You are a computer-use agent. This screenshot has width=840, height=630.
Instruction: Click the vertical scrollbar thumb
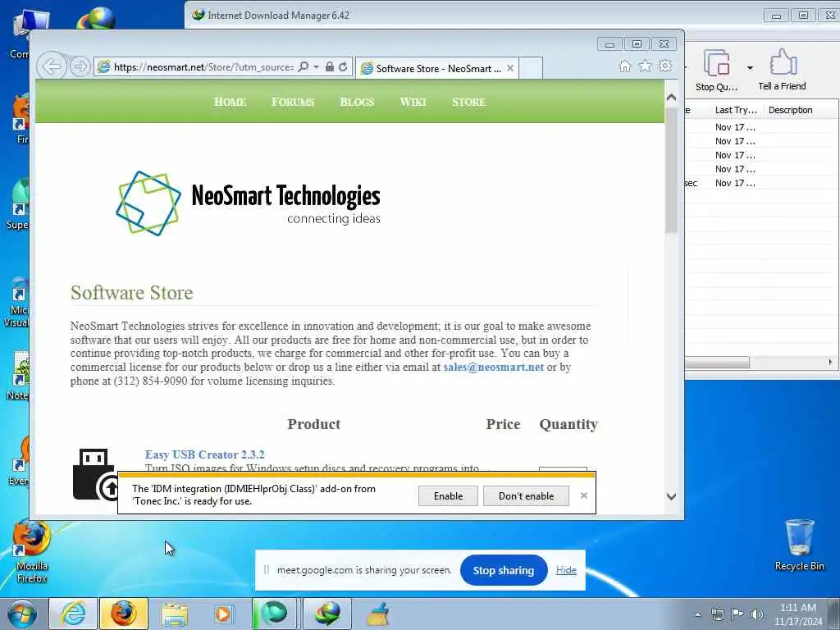[x=671, y=170]
